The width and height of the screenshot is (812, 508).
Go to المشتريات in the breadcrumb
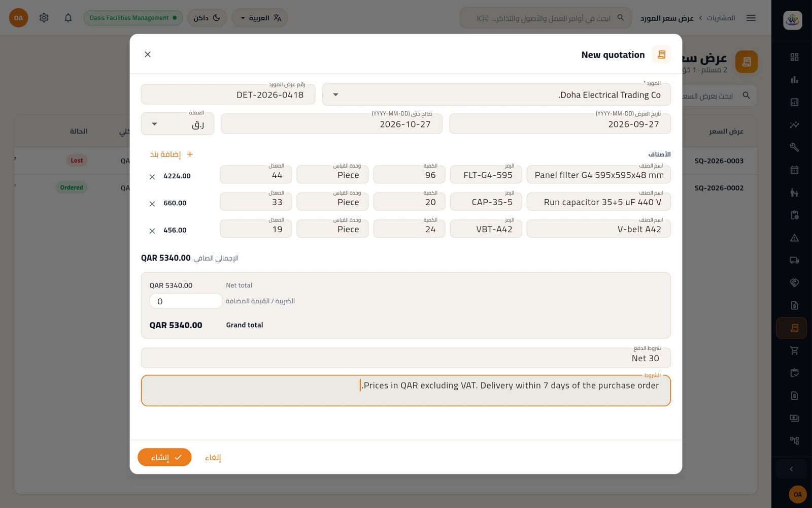721,18
